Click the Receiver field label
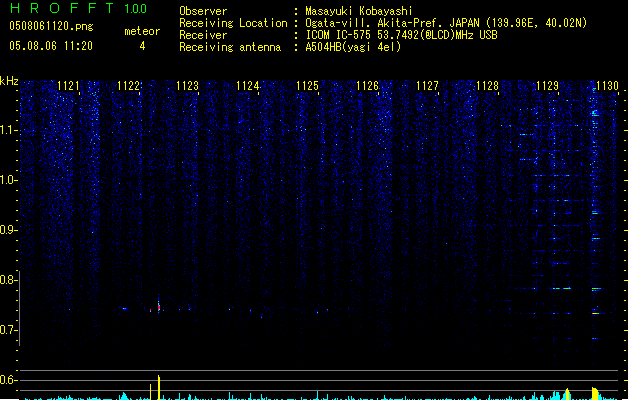The width and height of the screenshot is (629, 400). click(203, 35)
